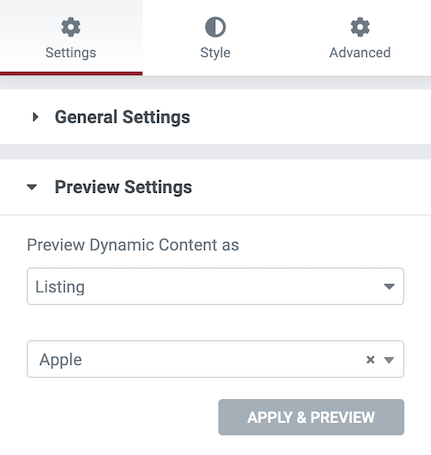431x455 pixels.
Task: Switch to the Style tab label
Action: coord(215,53)
